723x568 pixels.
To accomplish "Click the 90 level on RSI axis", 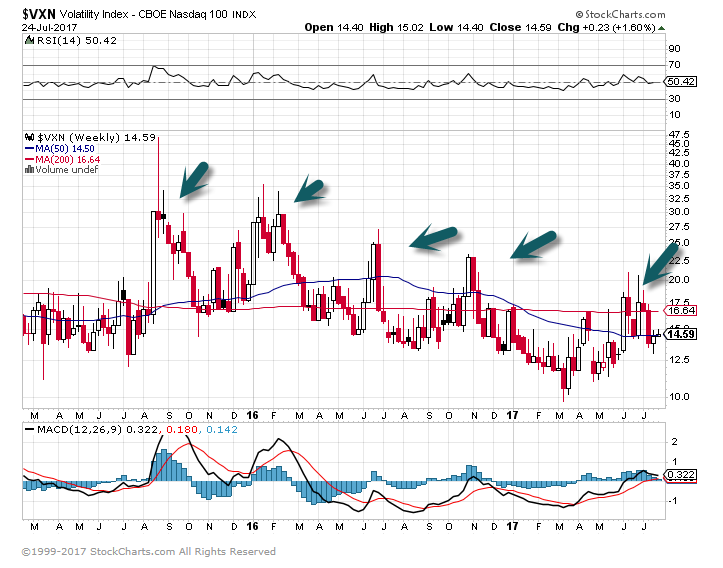I will coord(674,49).
